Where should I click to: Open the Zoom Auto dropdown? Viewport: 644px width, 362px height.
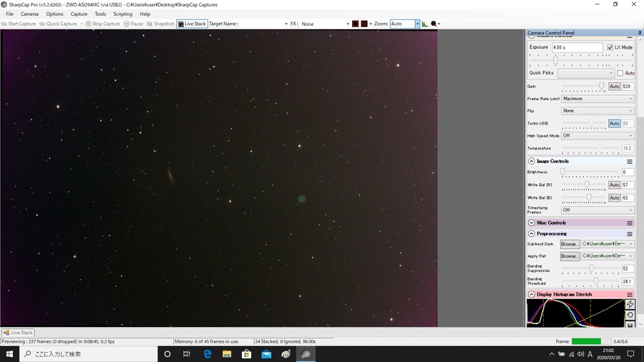pos(417,24)
